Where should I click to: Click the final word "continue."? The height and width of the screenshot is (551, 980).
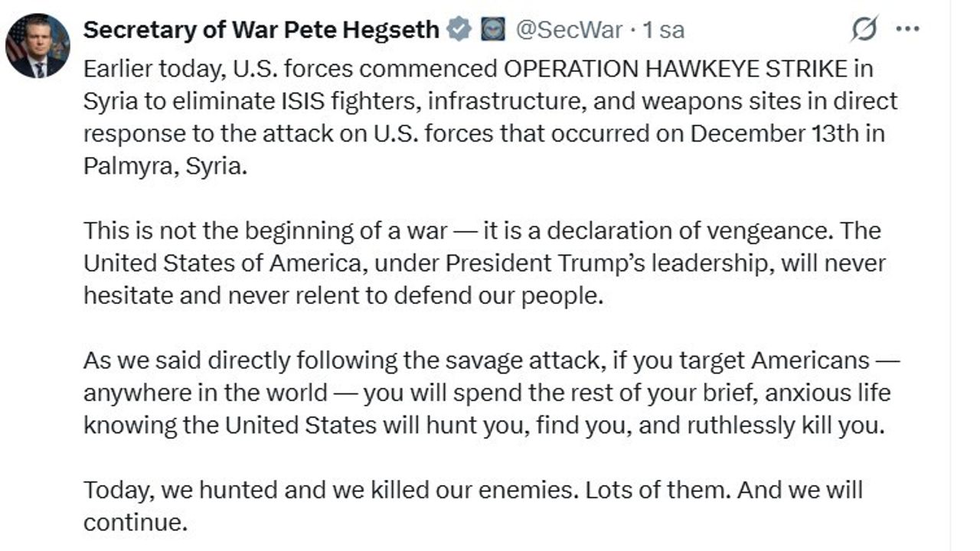[135, 523]
